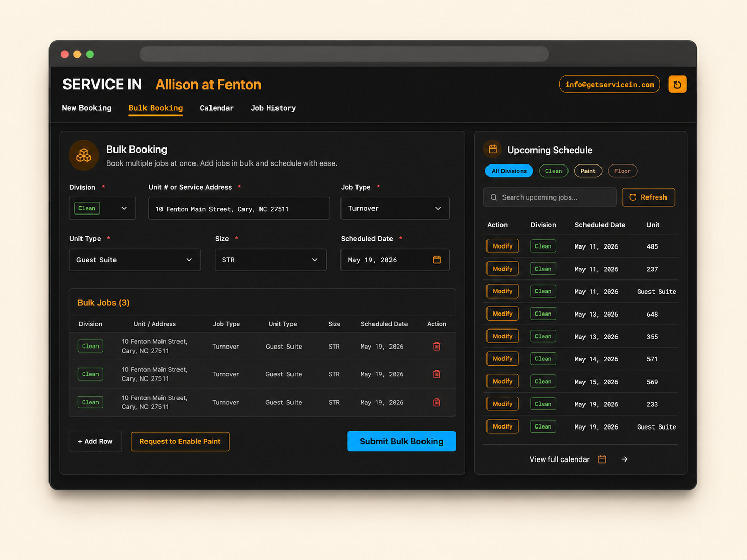The height and width of the screenshot is (560, 747).
Task: Click the refresh icon button beside the email
Action: (677, 84)
